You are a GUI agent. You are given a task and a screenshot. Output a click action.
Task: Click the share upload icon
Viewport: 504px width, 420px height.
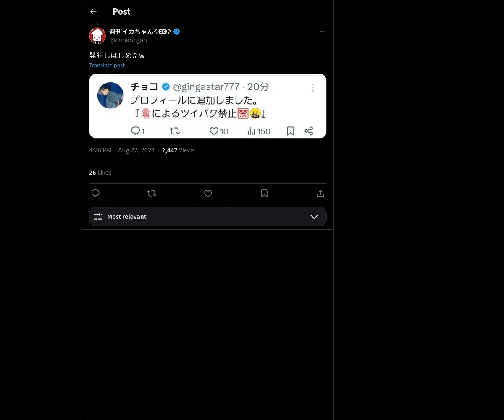click(x=320, y=193)
